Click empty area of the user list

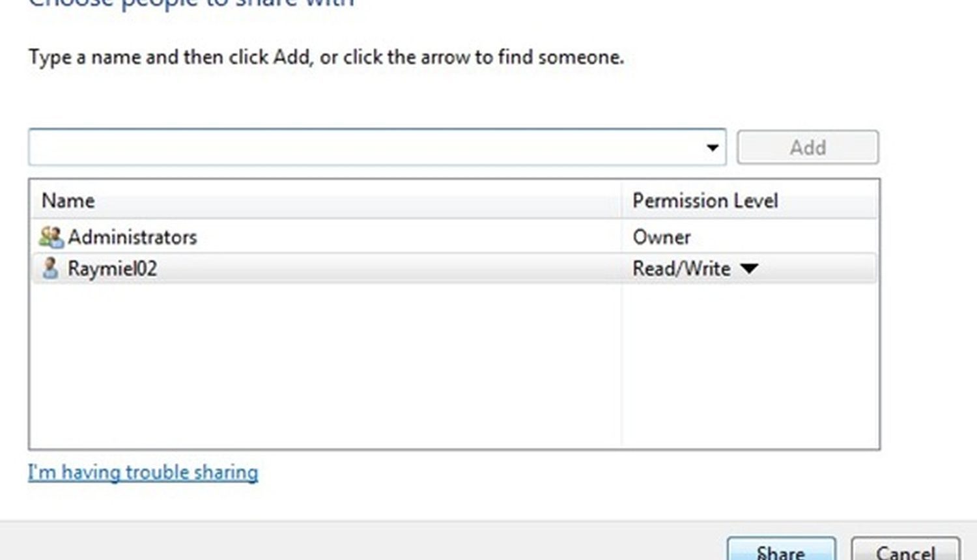click(x=326, y=365)
